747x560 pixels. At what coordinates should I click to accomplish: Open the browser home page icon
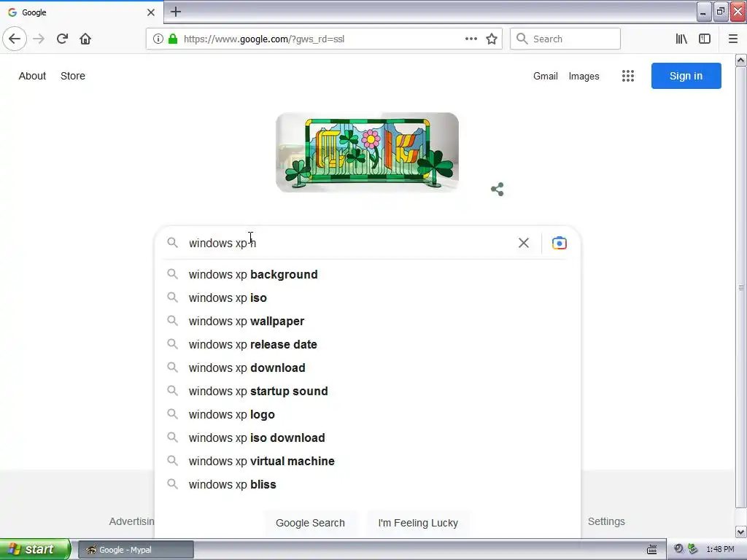click(x=85, y=39)
